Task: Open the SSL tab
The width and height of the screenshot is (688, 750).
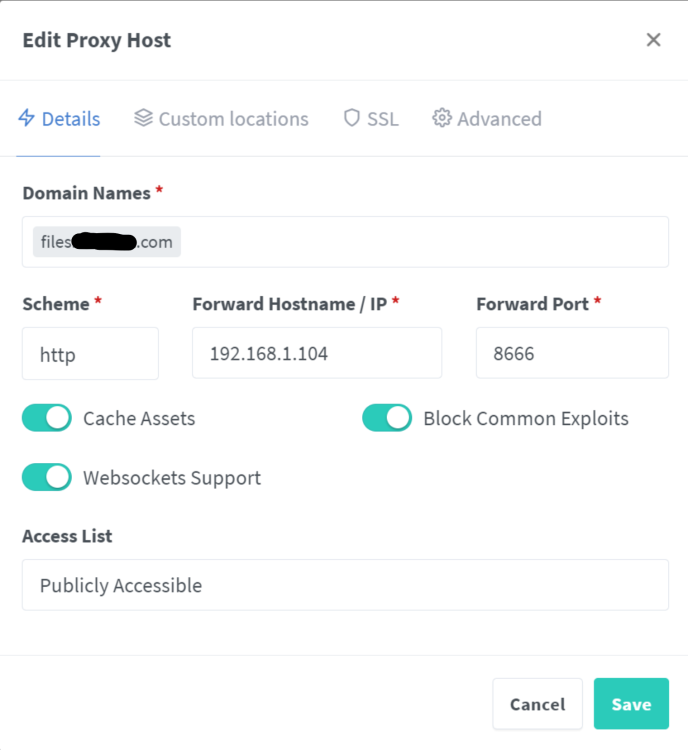Action: (x=371, y=119)
